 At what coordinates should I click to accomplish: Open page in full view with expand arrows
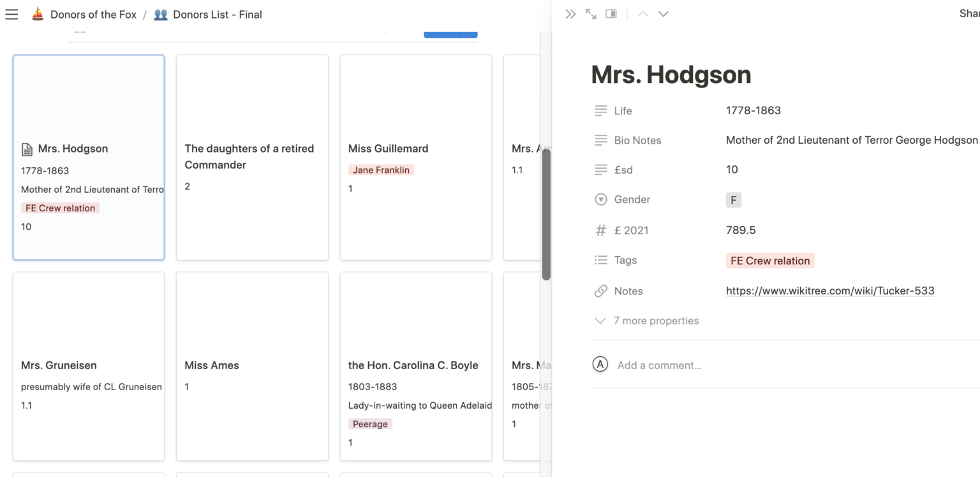pos(591,14)
